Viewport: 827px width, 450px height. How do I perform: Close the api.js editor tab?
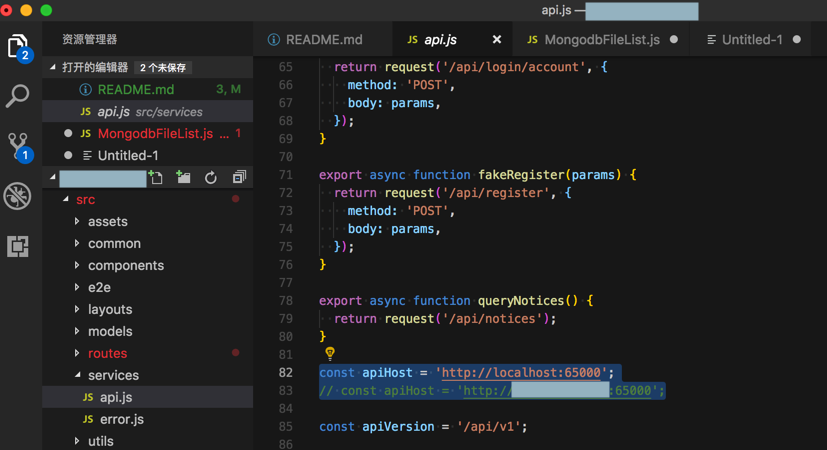(x=497, y=40)
